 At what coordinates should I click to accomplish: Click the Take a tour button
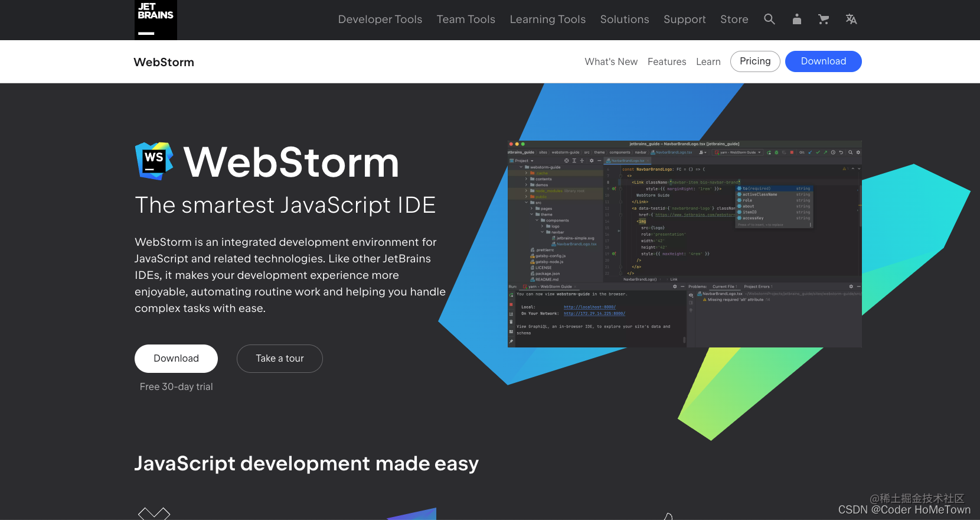click(x=280, y=359)
